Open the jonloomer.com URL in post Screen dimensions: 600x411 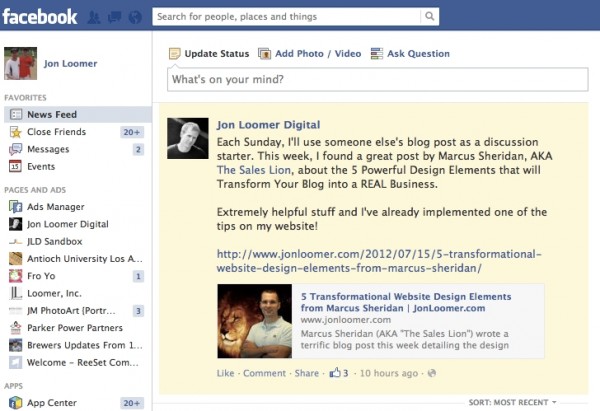coord(379,261)
